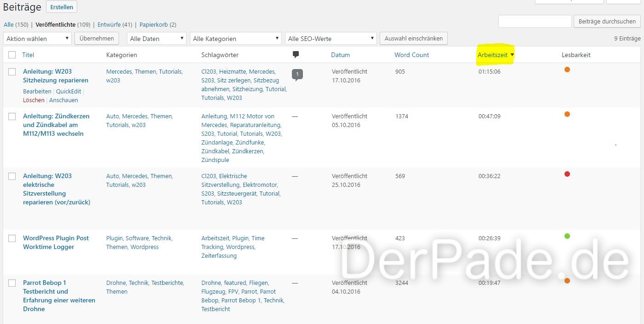Sort posts by Word Count column
Viewport: 644px width, 324px height.
pyautogui.click(x=411, y=55)
